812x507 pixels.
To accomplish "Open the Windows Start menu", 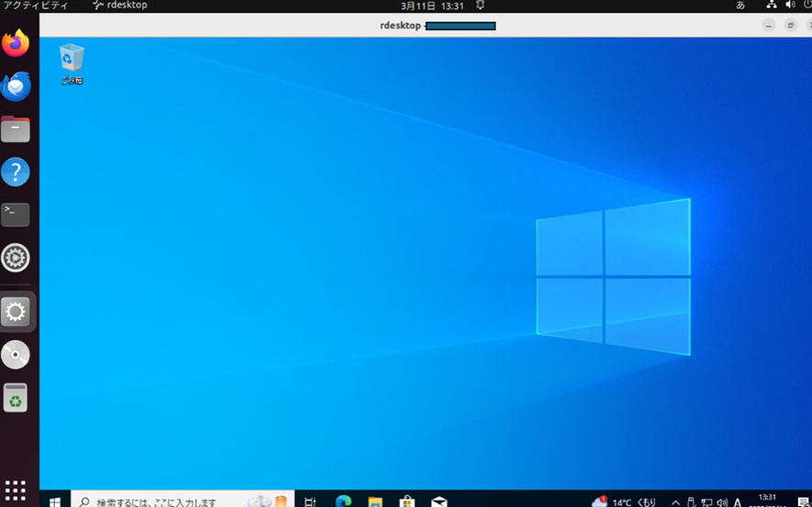I will coord(55,501).
